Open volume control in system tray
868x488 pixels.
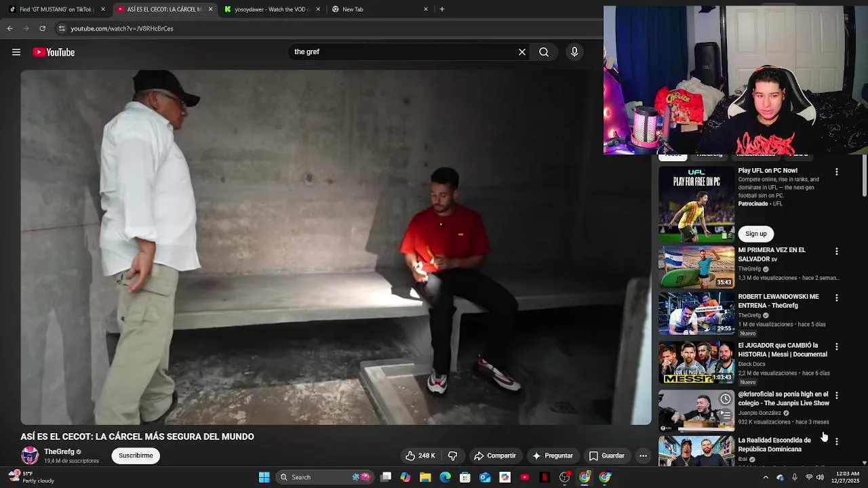[x=820, y=477]
